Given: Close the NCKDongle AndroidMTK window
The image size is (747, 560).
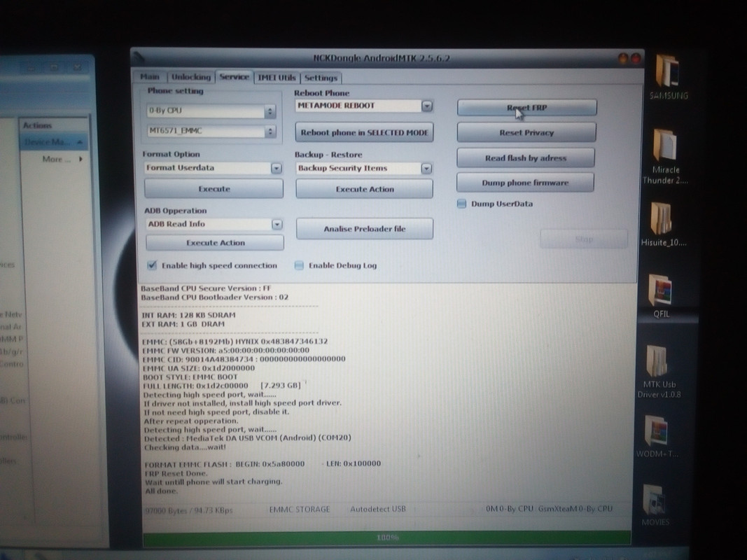Looking at the screenshot, I should click(636, 58).
